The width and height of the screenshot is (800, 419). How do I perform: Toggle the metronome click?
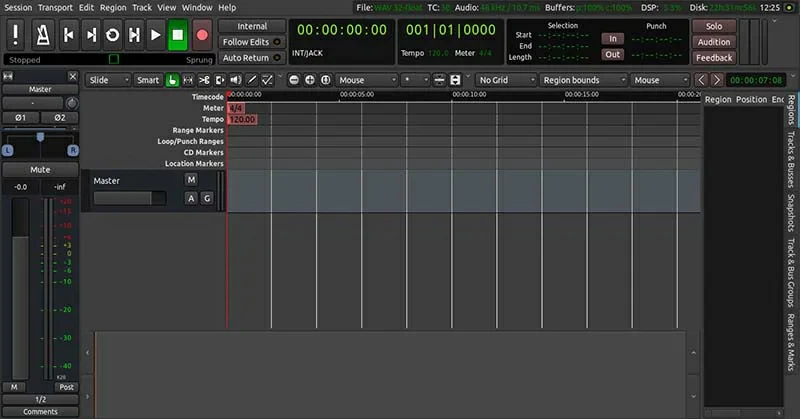(43, 35)
